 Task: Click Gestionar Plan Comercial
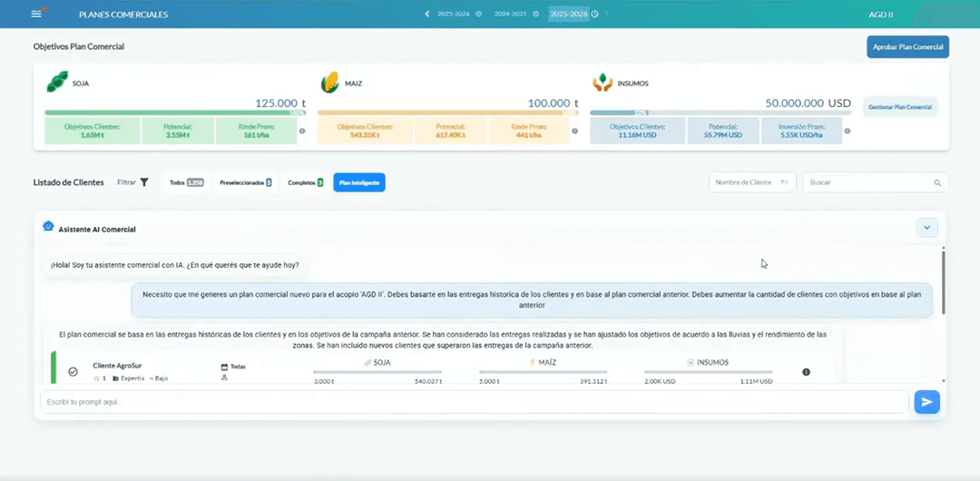pyautogui.click(x=900, y=107)
